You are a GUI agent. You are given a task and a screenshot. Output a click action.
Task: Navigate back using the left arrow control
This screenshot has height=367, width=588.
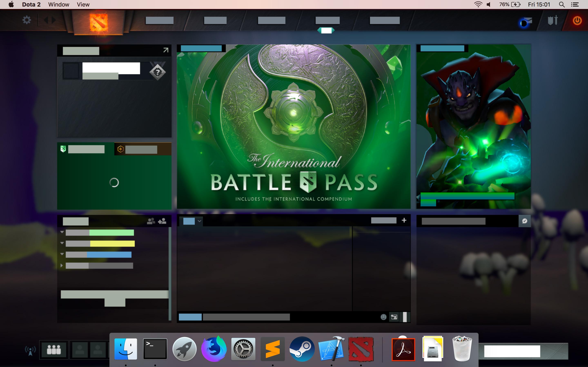click(x=47, y=20)
